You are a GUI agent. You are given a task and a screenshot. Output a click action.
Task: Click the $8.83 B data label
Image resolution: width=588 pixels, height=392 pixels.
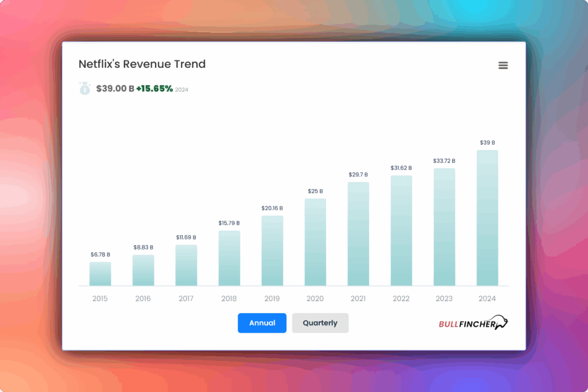pos(143,247)
